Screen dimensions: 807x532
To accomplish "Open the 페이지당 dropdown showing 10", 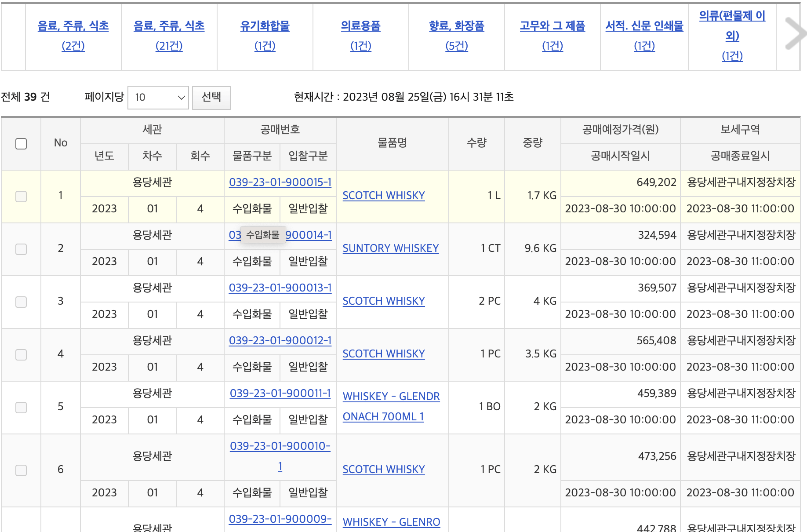I will click(x=158, y=97).
